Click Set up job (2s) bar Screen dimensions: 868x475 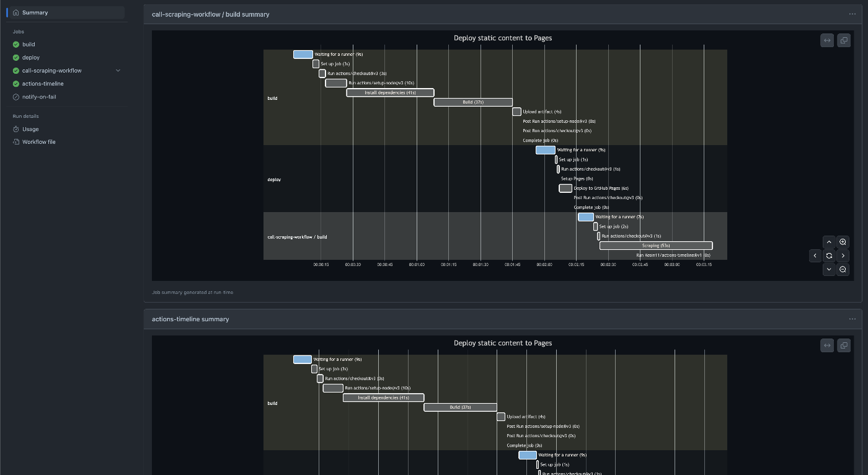[596, 227]
